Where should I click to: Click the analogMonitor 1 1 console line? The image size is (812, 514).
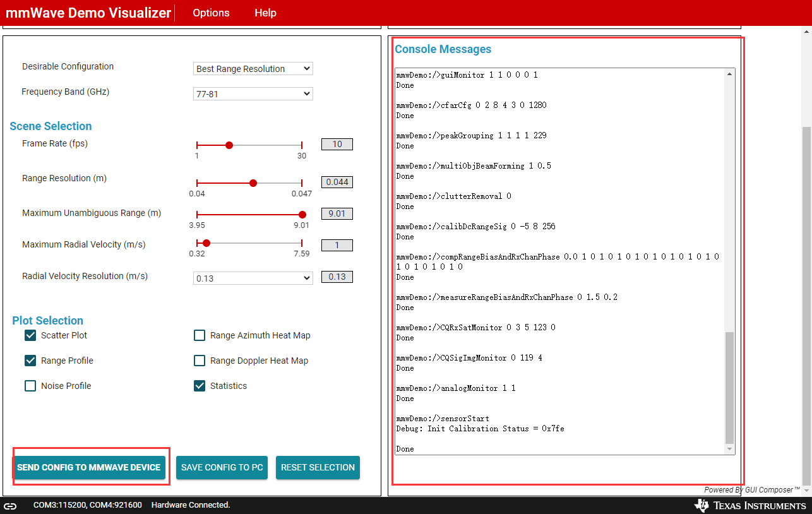456,388
